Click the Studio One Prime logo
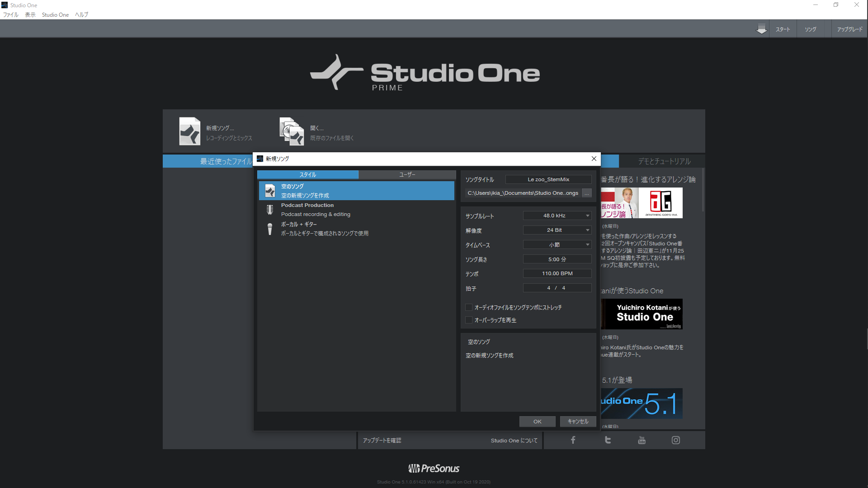 425,73
